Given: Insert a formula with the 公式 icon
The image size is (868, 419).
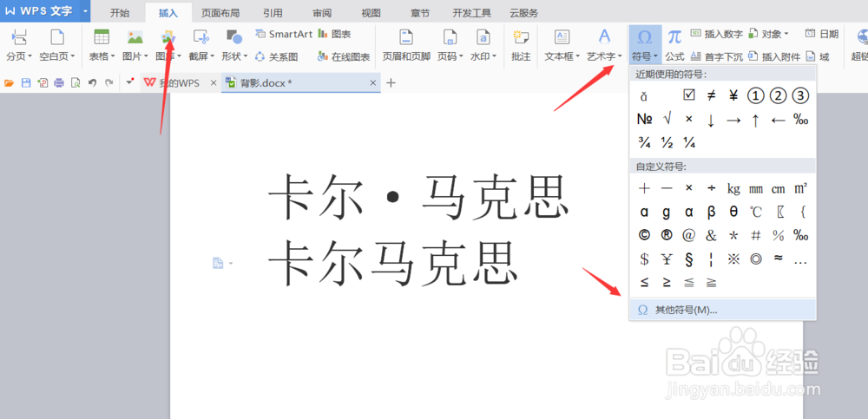Looking at the screenshot, I should tap(674, 44).
